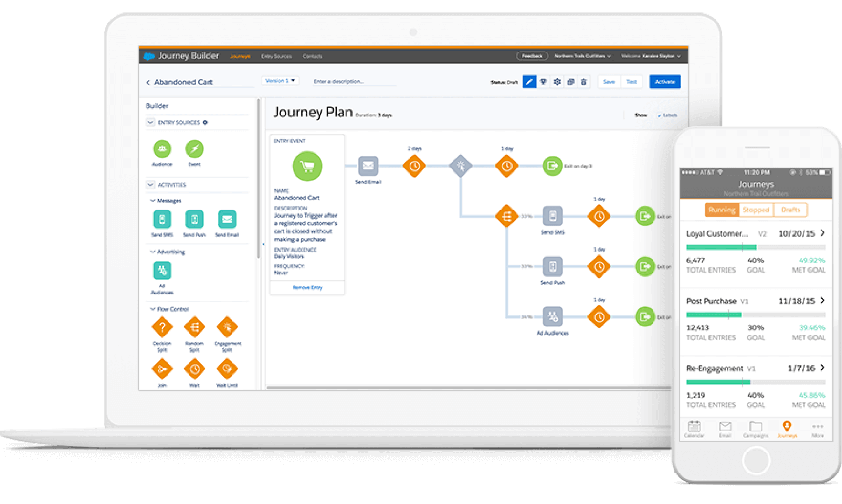
Task: Pick the Send SMS activity in Builder
Action: 162,220
